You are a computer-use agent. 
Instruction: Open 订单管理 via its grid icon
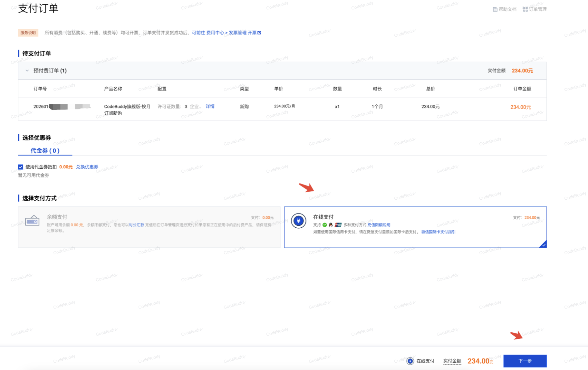[525, 9]
